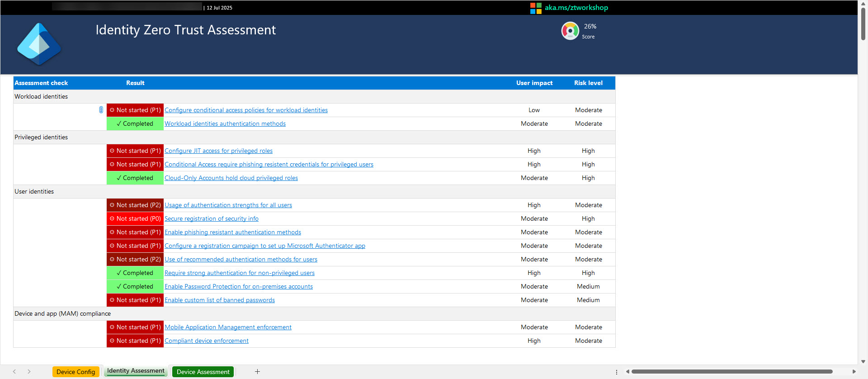Open Usage of authentication strengths for all users
This screenshot has height=379, width=868.
click(x=228, y=205)
